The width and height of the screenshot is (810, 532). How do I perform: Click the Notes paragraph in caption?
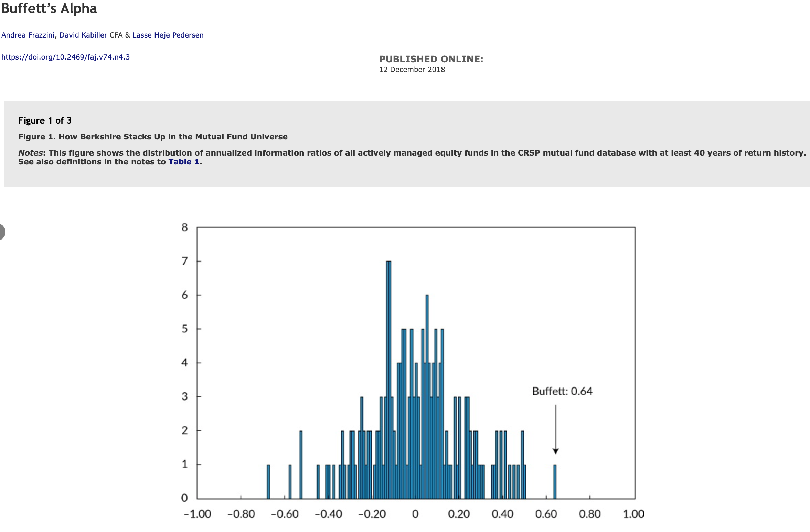(412, 153)
